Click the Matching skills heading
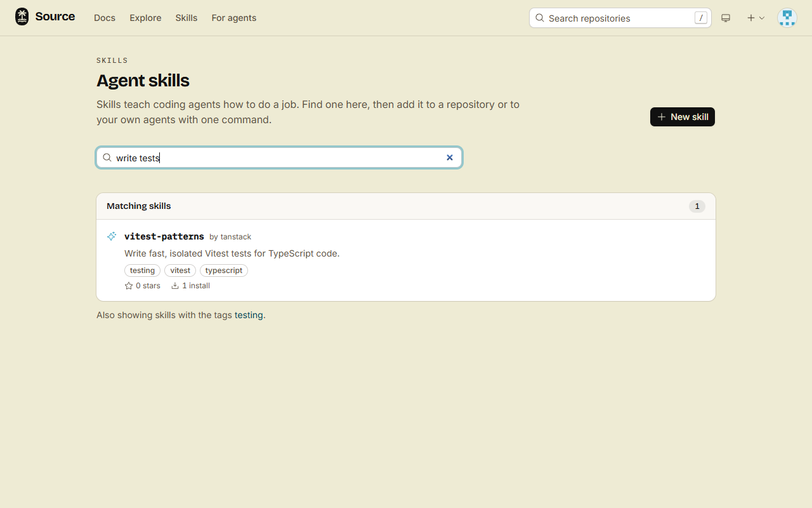Viewport: 812px width, 508px height. pos(139,206)
